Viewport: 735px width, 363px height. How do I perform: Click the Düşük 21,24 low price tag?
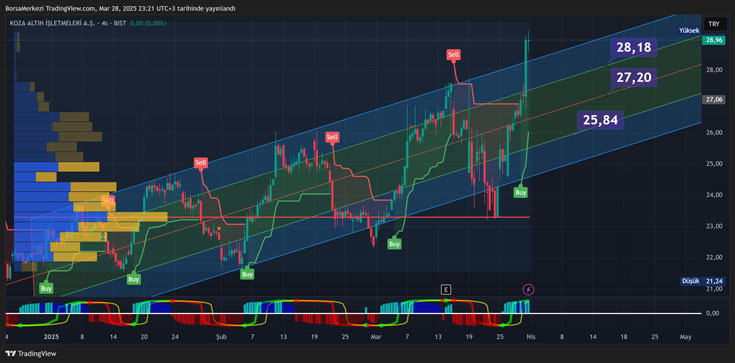pyautogui.click(x=702, y=281)
